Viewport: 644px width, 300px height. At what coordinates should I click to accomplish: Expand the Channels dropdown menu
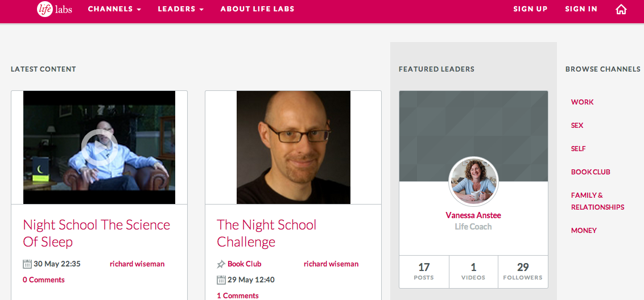click(x=114, y=9)
